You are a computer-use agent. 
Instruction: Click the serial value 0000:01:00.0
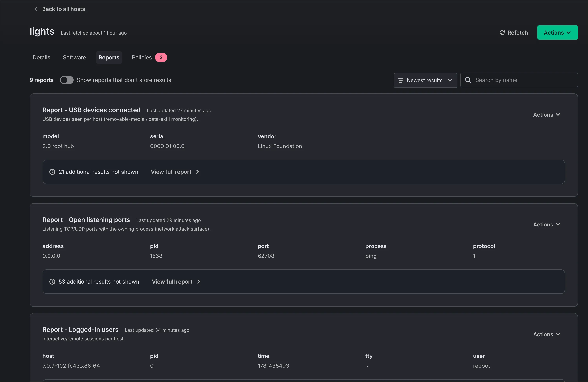click(x=167, y=146)
